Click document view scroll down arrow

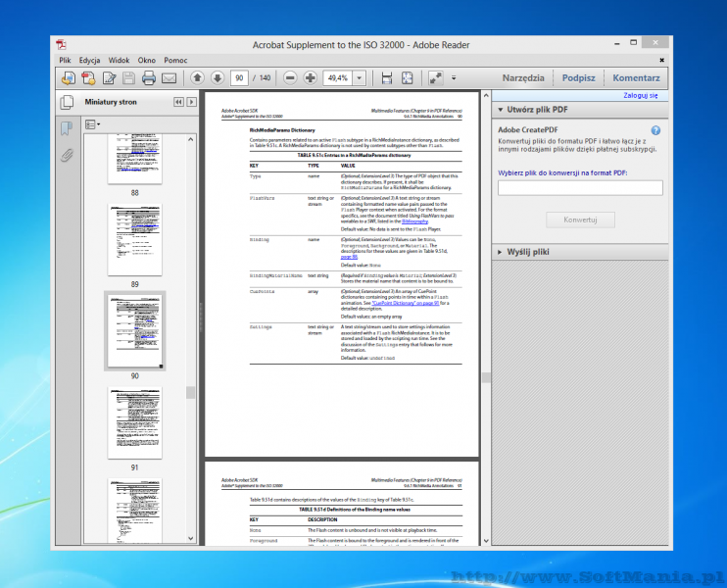pos(486,541)
